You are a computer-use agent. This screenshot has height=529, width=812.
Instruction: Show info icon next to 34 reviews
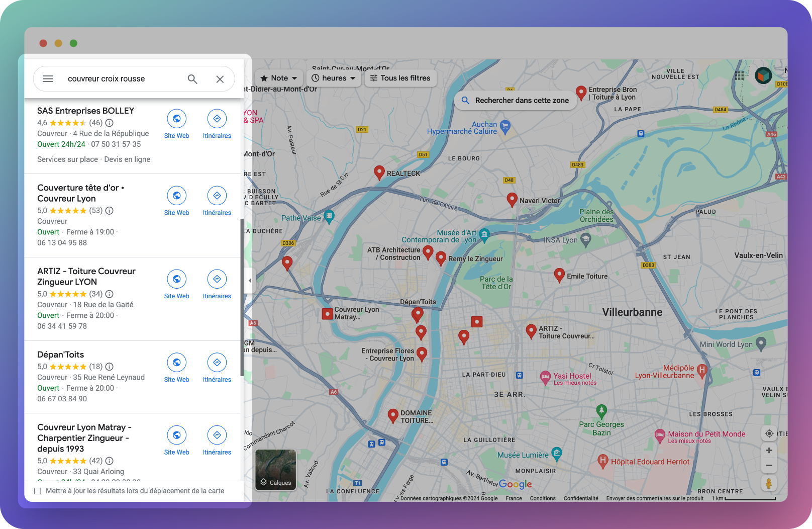tap(110, 294)
